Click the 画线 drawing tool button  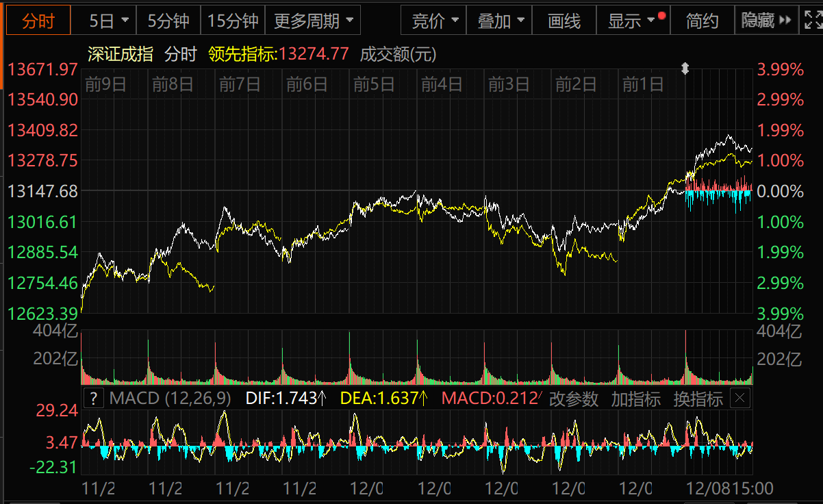(564, 21)
